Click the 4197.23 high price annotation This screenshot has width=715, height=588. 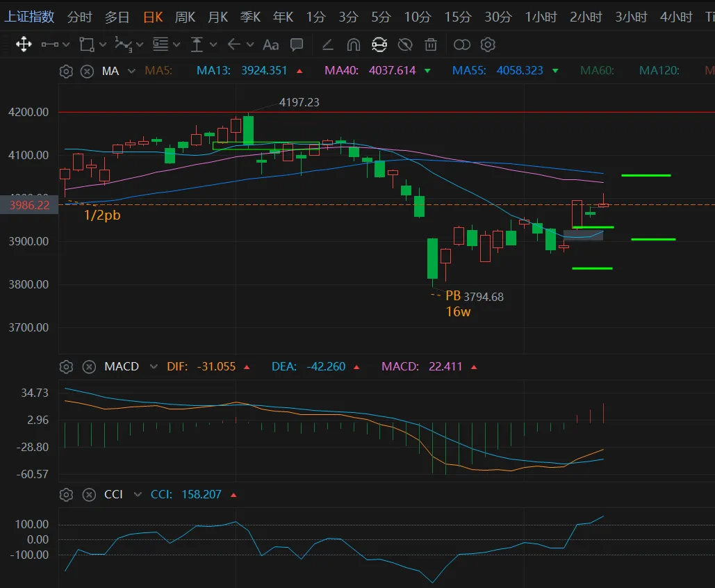pos(299,102)
